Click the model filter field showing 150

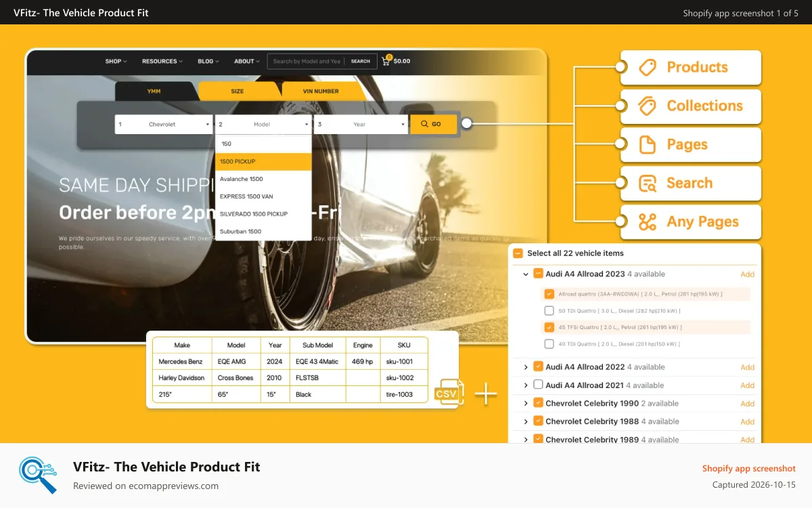[264, 144]
